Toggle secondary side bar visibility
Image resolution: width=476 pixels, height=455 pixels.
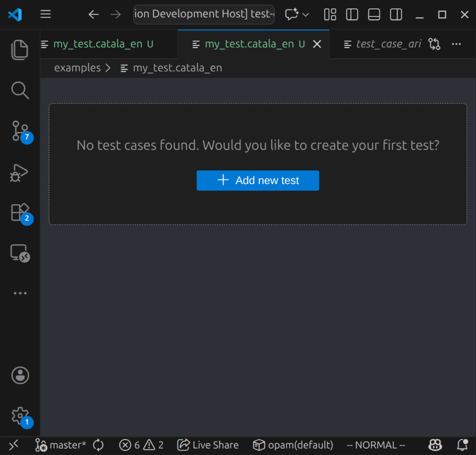[396, 14]
